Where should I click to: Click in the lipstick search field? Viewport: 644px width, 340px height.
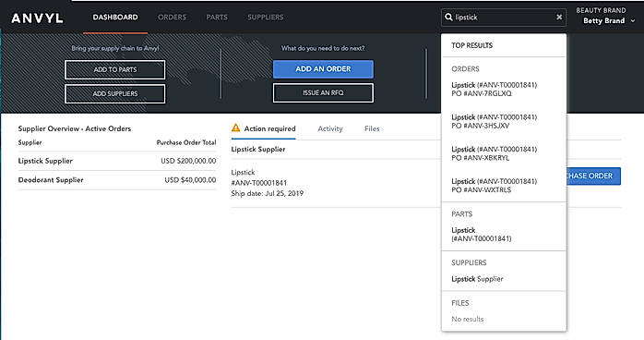pos(504,18)
